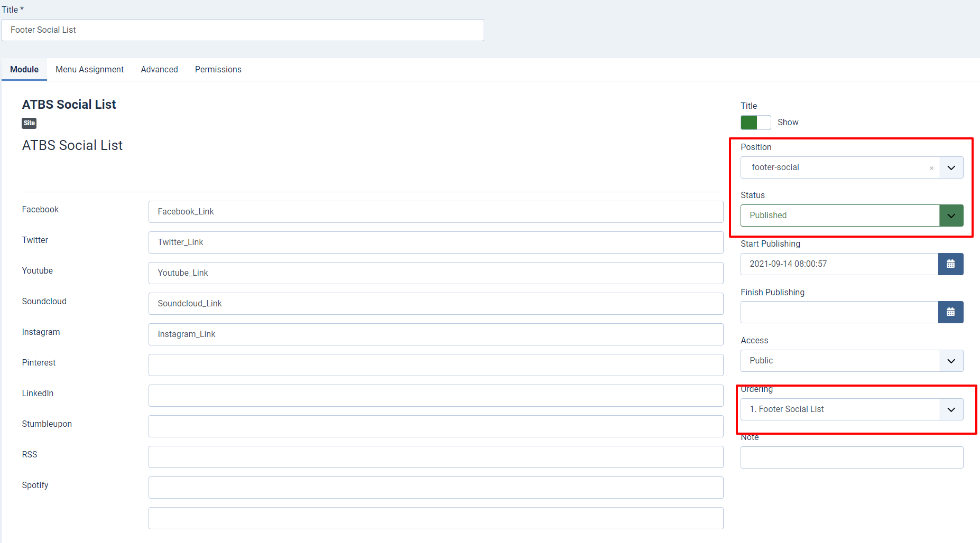980x543 pixels.
Task: Toggle the Title Show switch
Action: (755, 123)
